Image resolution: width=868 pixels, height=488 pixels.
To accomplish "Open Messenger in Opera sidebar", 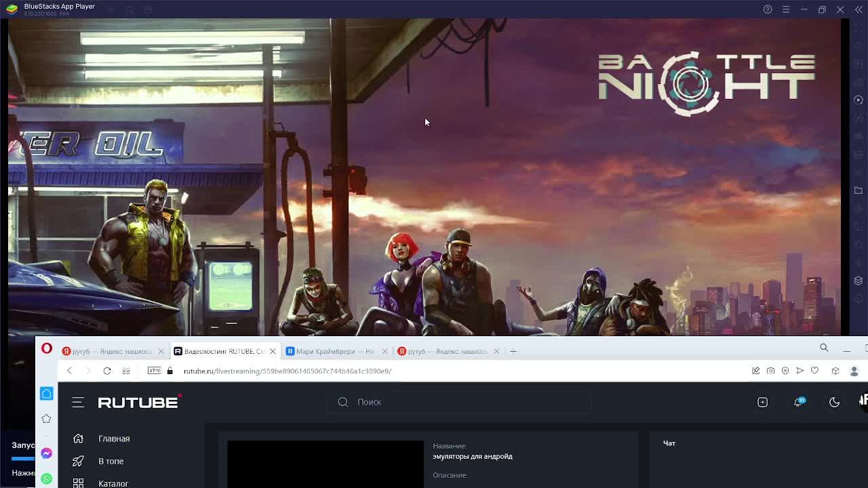I will click(x=47, y=453).
